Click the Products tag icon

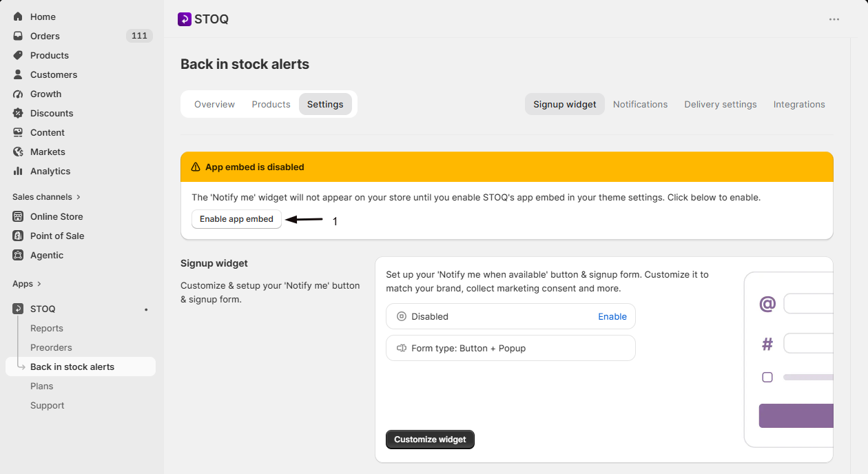(x=18, y=55)
